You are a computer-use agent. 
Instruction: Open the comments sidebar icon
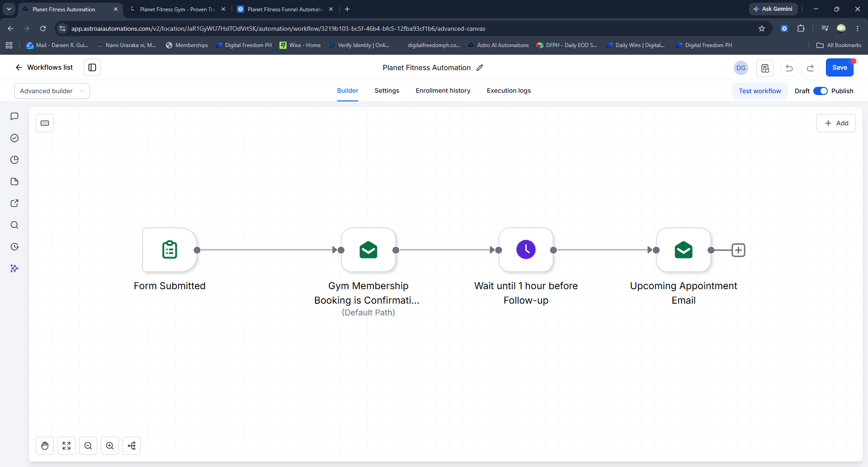(14, 116)
